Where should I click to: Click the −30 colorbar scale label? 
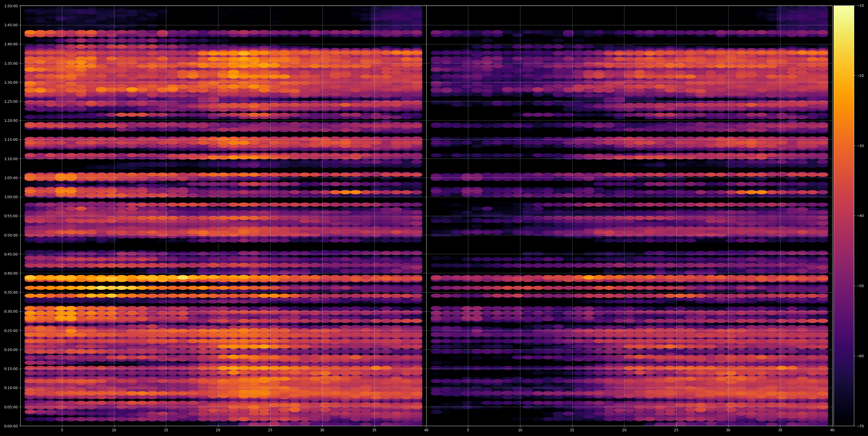click(x=860, y=146)
